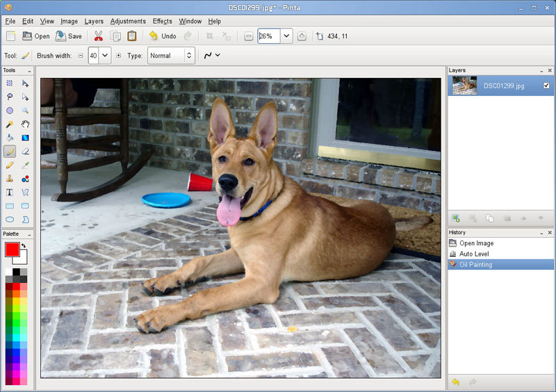556x392 pixels.
Task: Open the Adjustments menu
Action: pyautogui.click(x=128, y=22)
